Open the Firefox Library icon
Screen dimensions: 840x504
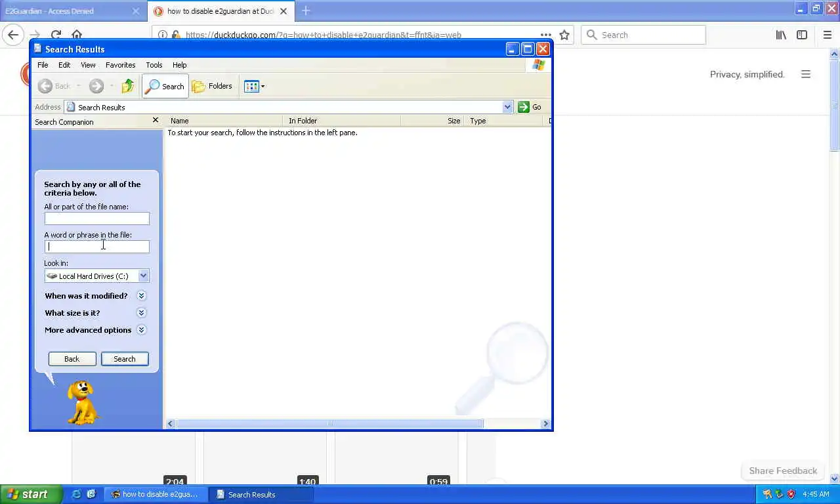pos(781,35)
